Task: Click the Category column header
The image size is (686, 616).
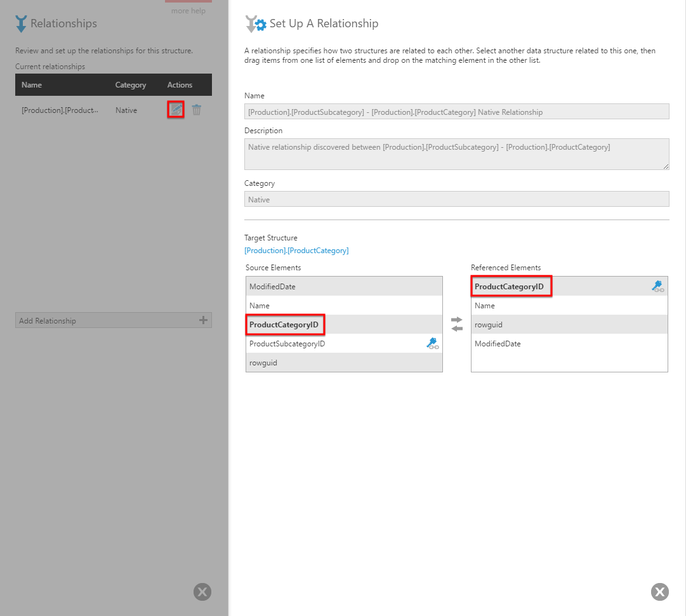Action: (x=130, y=85)
